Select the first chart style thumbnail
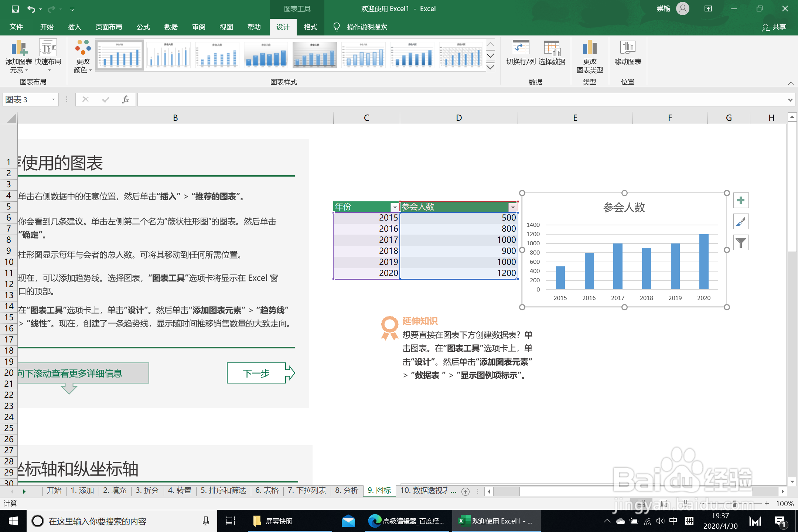 coord(120,55)
